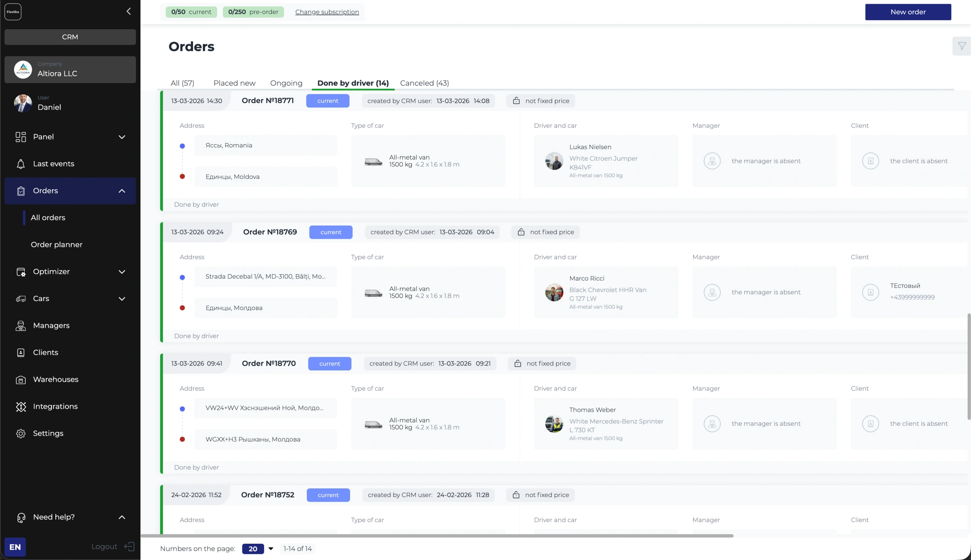
Task: Switch to the All (57) tab
Action: [182, 83]
